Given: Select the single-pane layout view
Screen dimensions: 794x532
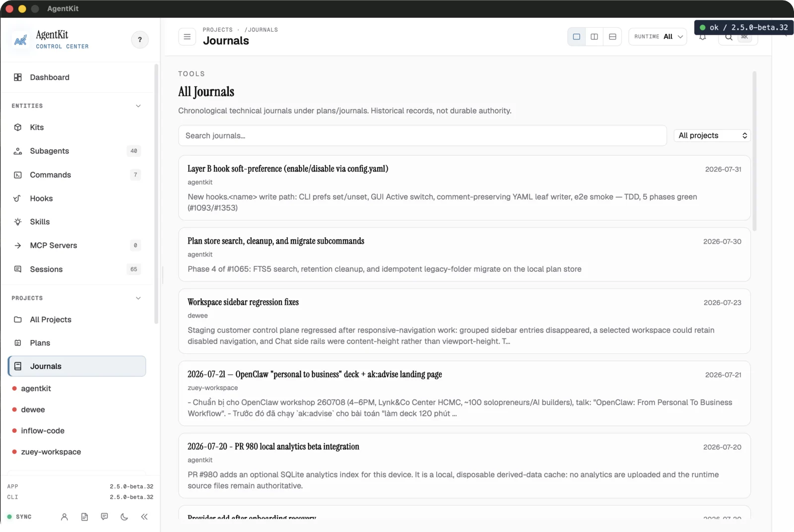Looking at the screenshot, I should [577, 37].
